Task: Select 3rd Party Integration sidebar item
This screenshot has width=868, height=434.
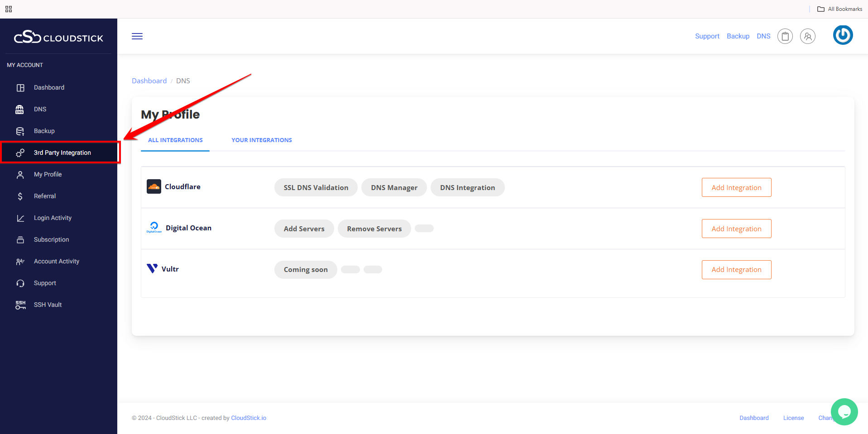Action: [x=62, y=153]
